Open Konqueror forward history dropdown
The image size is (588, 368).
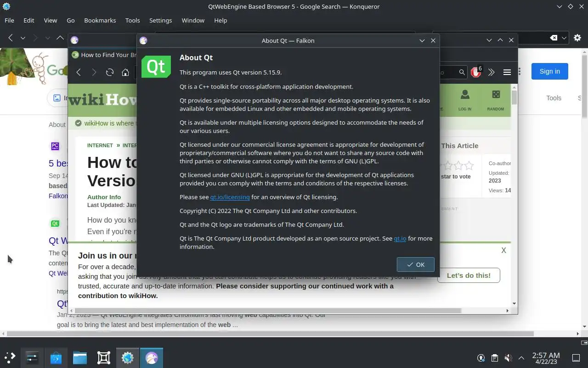(47, 38)
